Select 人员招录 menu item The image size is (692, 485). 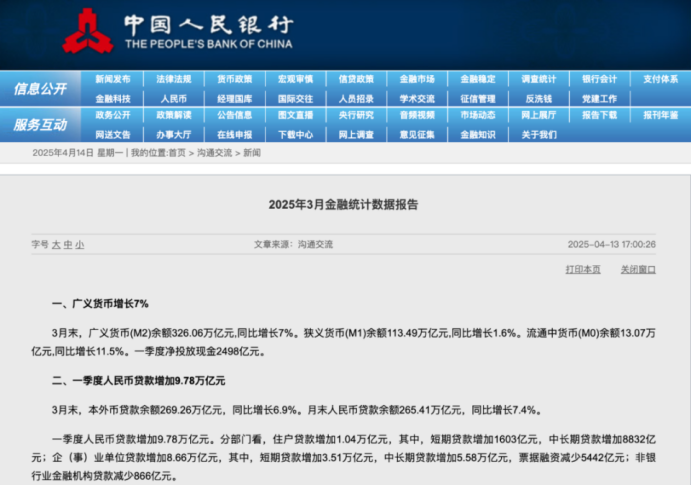(356, 98)
